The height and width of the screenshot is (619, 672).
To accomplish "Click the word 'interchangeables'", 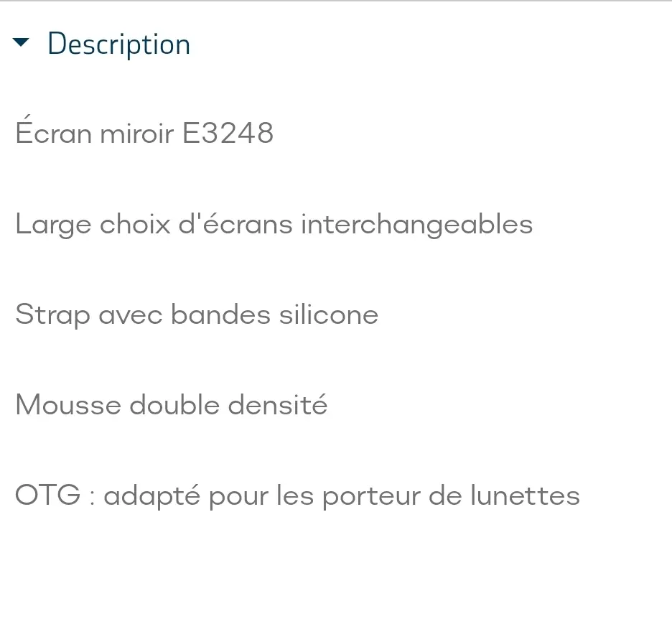I will click(417, 224).
